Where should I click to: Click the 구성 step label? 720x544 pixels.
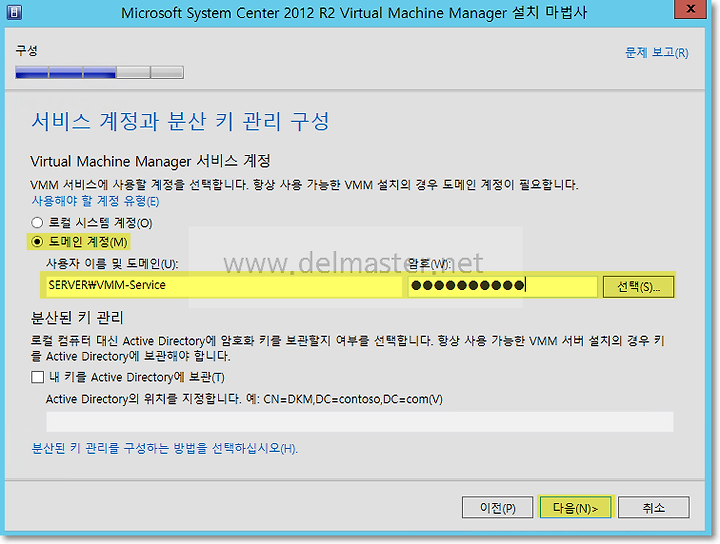26,50
